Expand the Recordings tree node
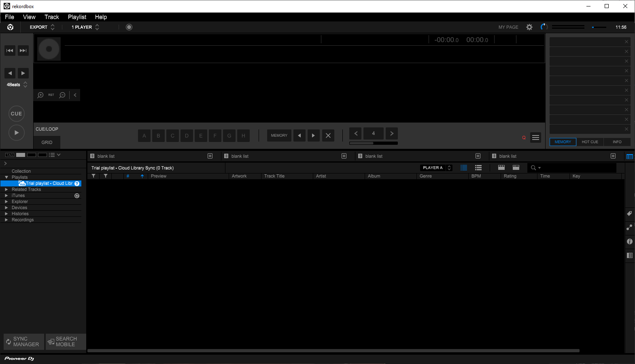Image resolution: width=635 pixels, height=364 pixels. click(6, 220)
